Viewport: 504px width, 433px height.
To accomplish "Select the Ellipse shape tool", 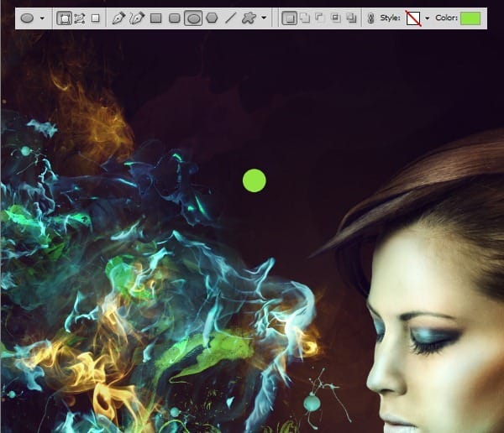I will (193, 18).
